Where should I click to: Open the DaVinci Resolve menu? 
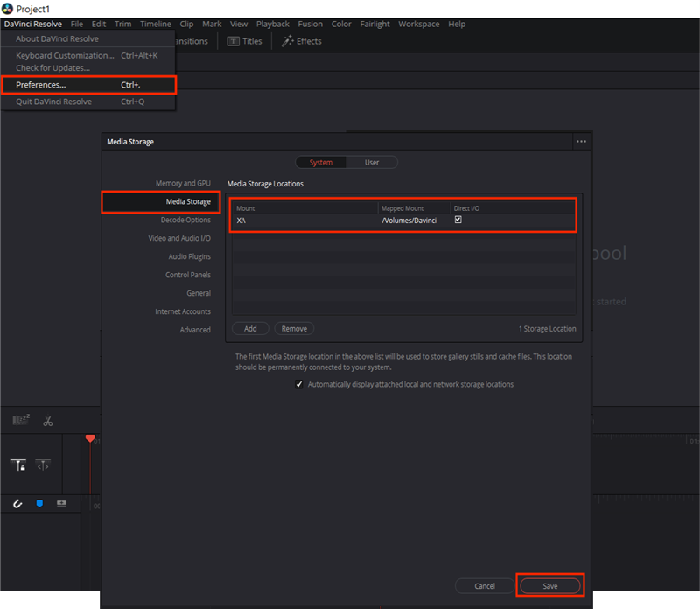pos(33,24)
